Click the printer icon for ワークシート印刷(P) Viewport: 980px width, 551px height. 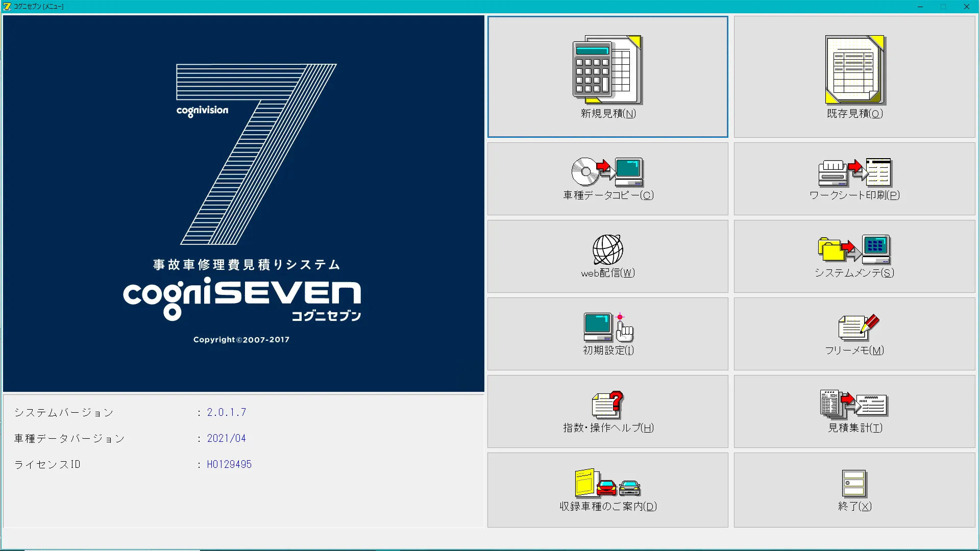pos(854,172)
